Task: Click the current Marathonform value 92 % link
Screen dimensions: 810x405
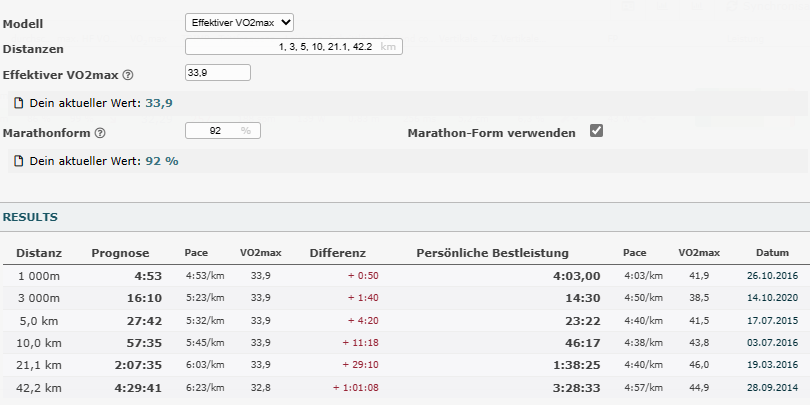Action: pyautogui.click(x=162, y=161)
